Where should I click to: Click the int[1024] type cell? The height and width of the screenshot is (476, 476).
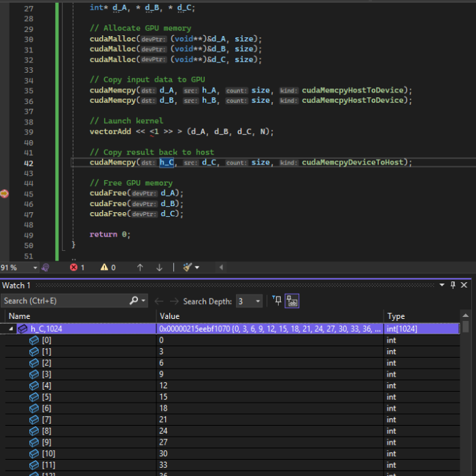tap(422, 328)
